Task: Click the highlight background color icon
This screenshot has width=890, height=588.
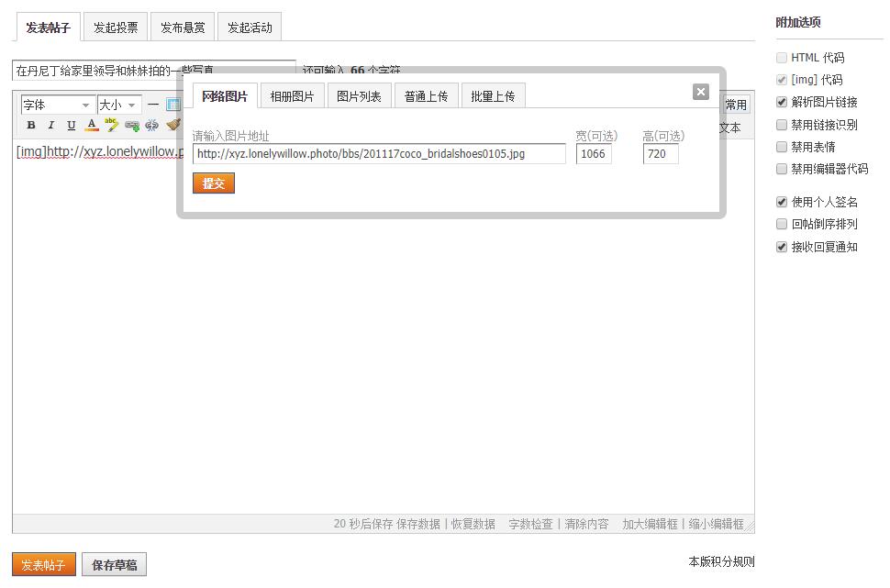Action: [112, 126]
